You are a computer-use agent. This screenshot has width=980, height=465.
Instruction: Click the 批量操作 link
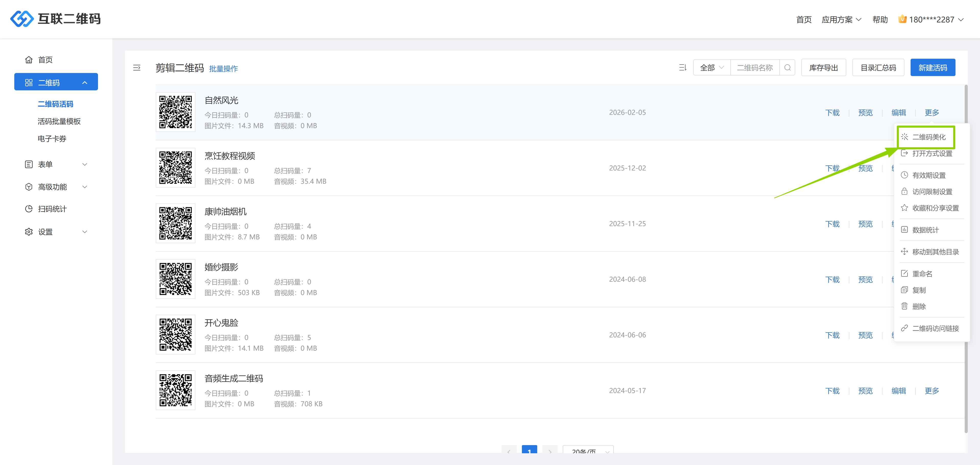[223, 68]
